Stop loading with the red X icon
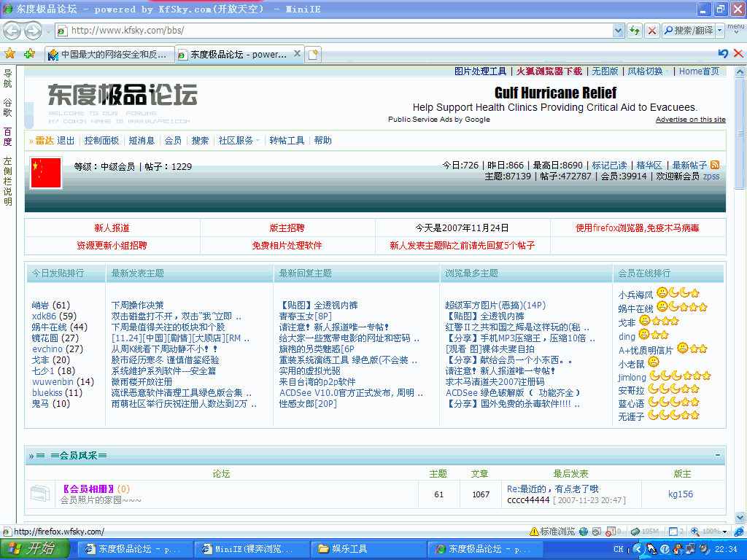The image size is (747, 560). click(652, 31)
